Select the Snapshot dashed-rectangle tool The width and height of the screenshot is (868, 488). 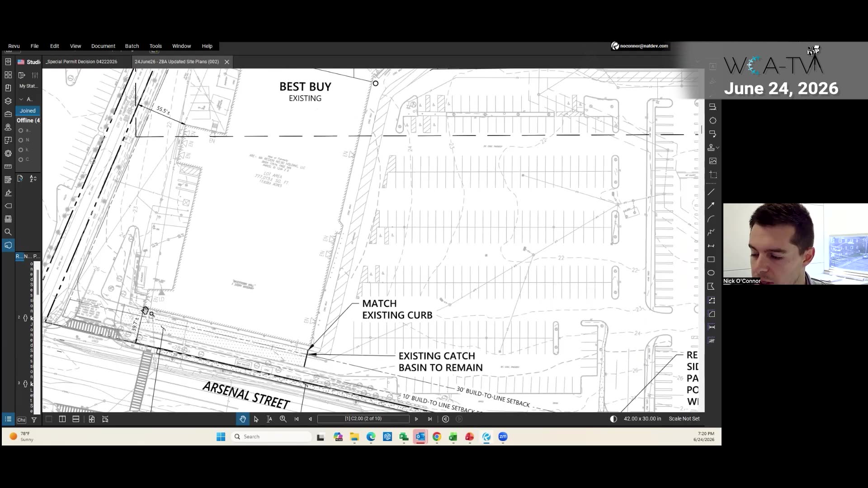(712, 174)
